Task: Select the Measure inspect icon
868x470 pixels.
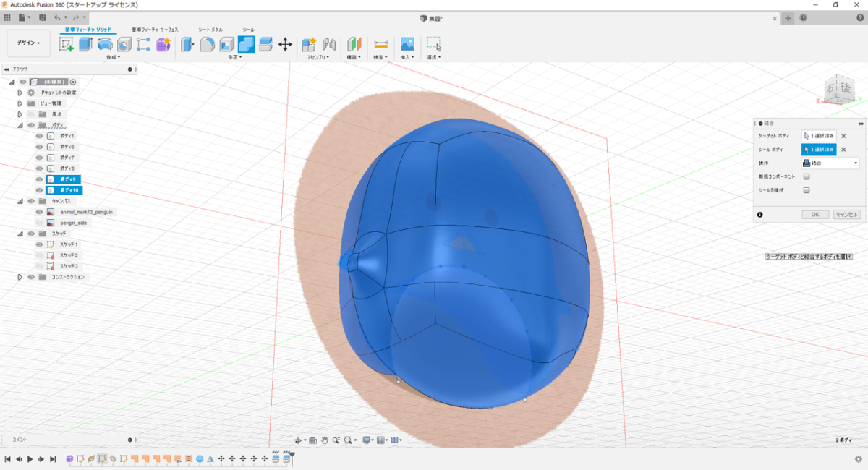Action: (380, 44)
